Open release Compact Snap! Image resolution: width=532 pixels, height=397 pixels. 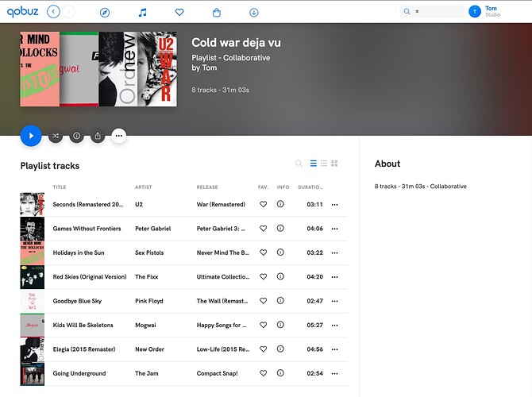pyautogui.click(x=217, y=373)
